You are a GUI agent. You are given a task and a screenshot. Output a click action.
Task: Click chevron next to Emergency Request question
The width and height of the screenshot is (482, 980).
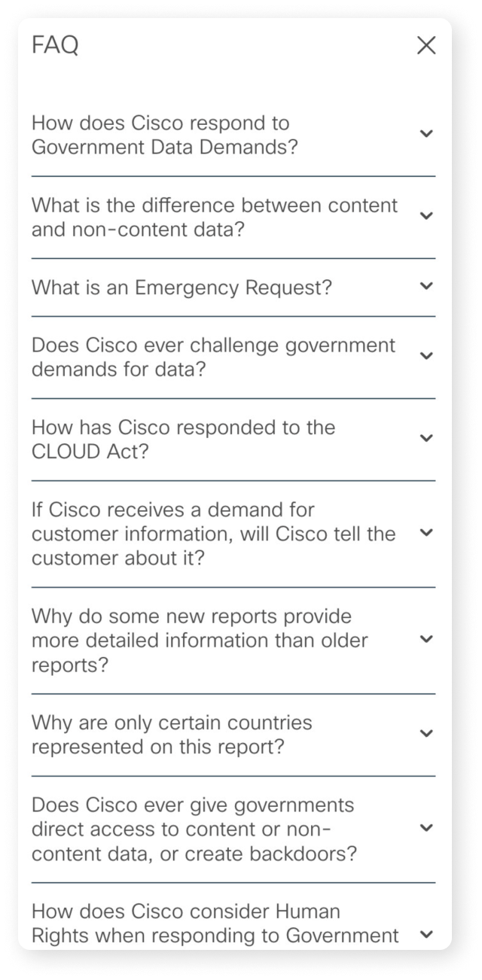coord(426,286)
